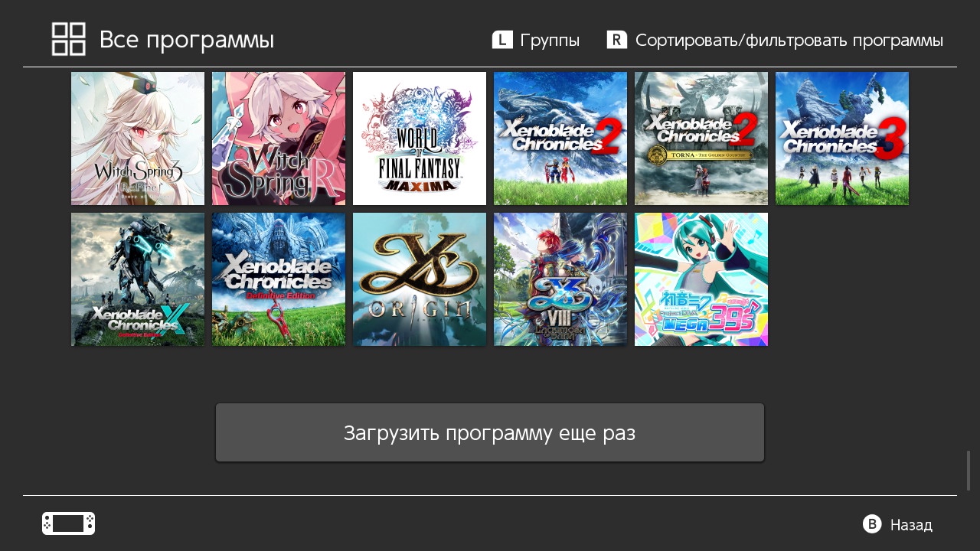Image resolution: width=980 pixels, height=551 pixels.
Task: Click the Загрузить программу еще раз button
Action: [x=490, y=432]
